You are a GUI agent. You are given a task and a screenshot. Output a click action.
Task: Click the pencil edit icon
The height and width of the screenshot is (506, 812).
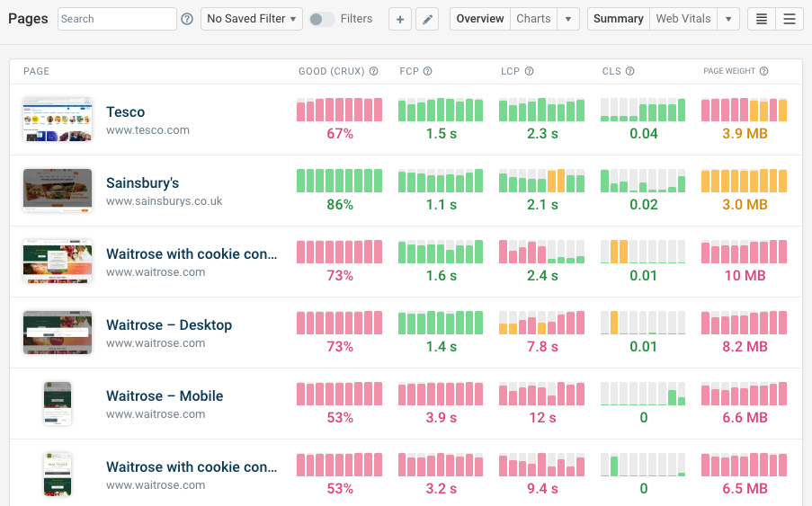(427, 19)
